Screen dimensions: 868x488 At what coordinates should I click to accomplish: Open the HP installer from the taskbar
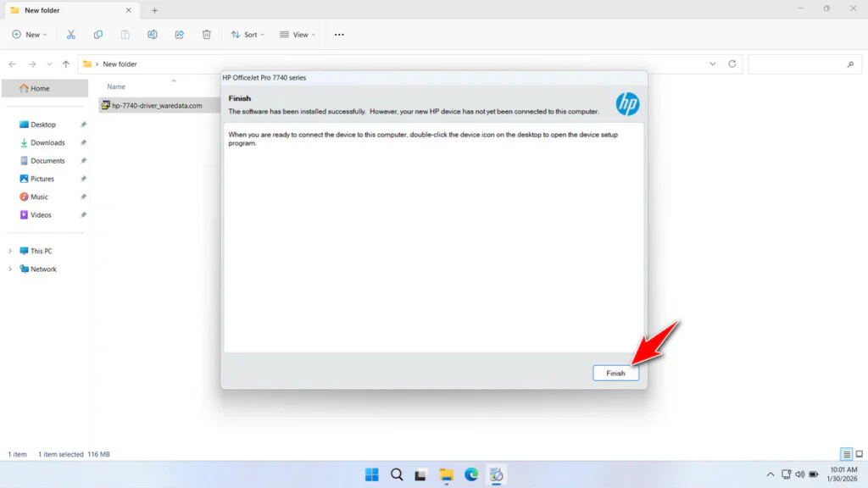[497, 474]
